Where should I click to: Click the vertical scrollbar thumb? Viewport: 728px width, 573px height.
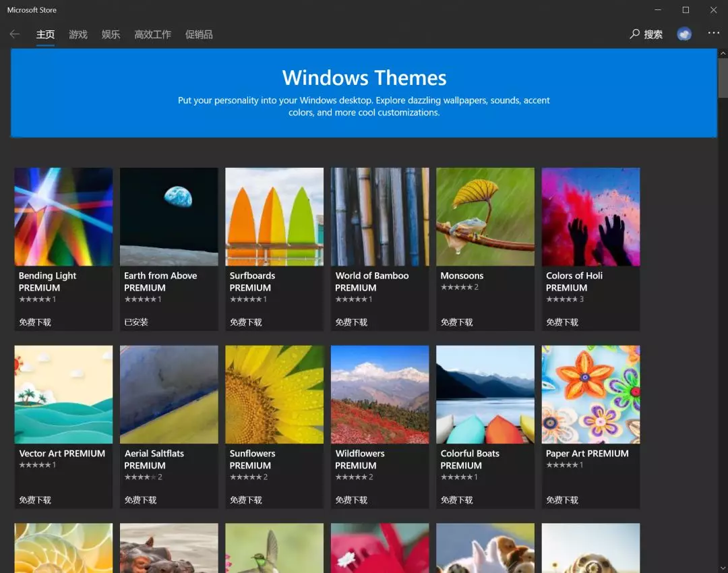coord(723,78)
